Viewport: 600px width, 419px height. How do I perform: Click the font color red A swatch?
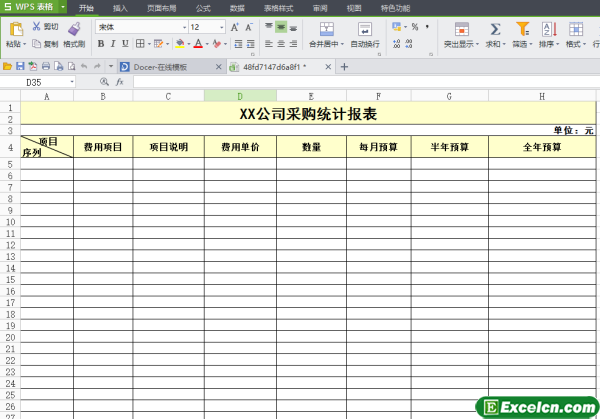coord(198,44)
